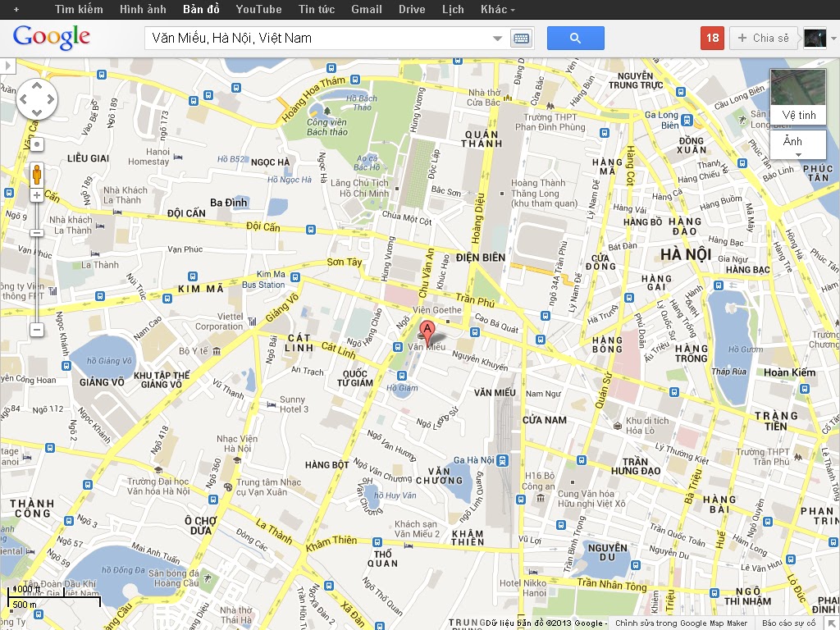Click the Lăng Chủ Tịch Hồ Chí Minh label
This screenshot has height=630, width=840.
click(359, 188)
